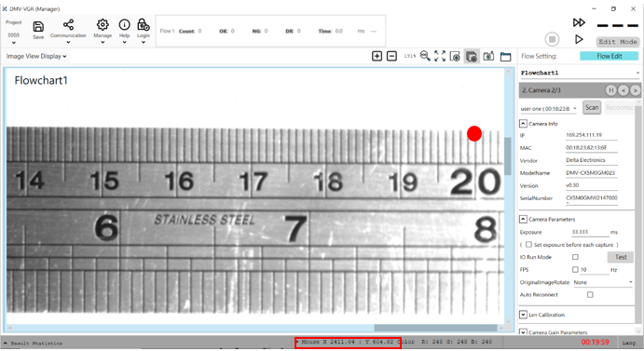Click the Flow Edit button

610,56
